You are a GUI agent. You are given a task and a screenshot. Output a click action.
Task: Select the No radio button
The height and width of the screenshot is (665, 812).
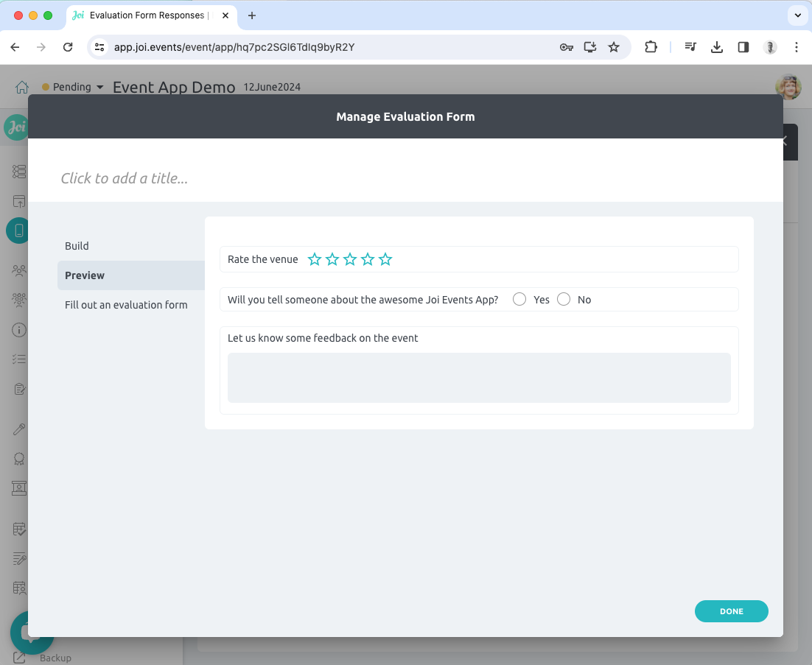point(564,299)
